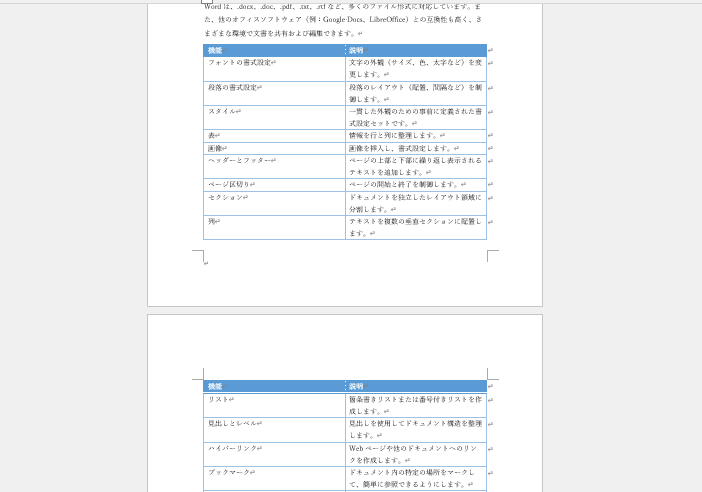This screenshot has height=492, width=702.
Task: Click the paragraph line starting 'Word は、.docx'
Action: 342,7
